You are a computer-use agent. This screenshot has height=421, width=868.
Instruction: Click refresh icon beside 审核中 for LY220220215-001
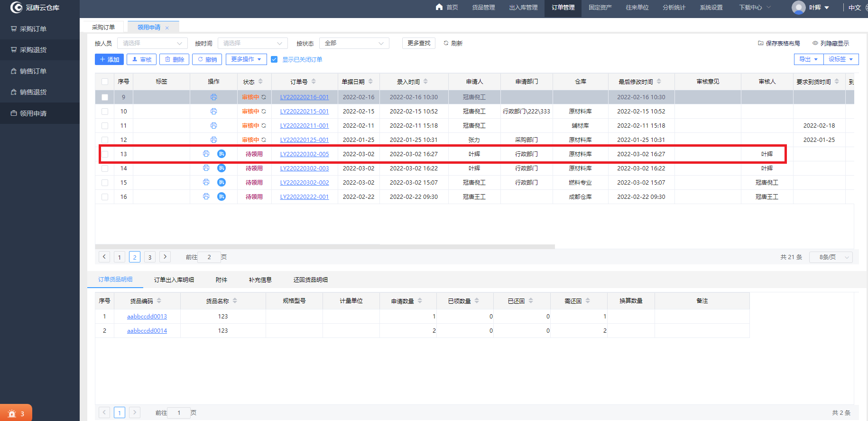click(264, 111)
